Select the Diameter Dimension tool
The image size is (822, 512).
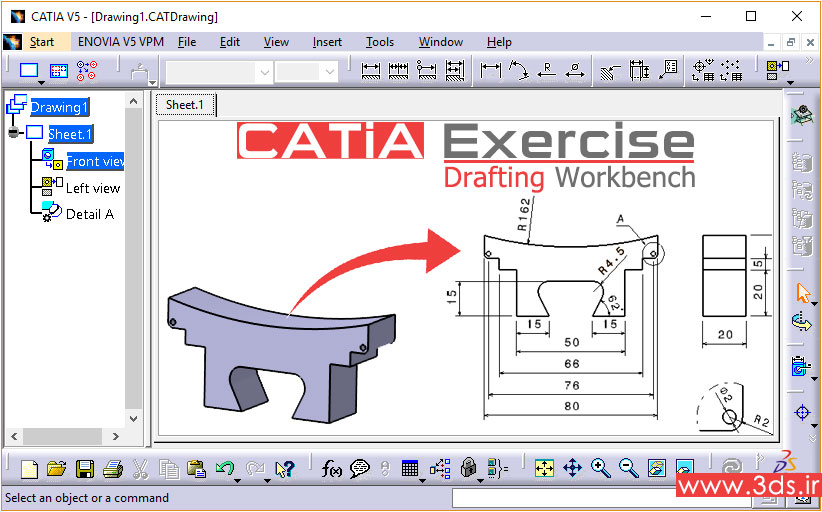(x=575, y=71)
